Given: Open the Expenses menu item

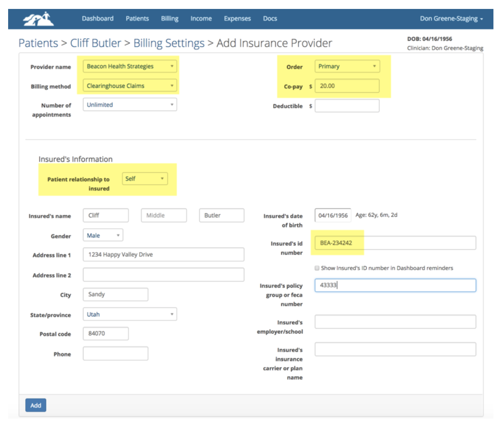Looking at the screenshot, I should [x=237, y=19].
